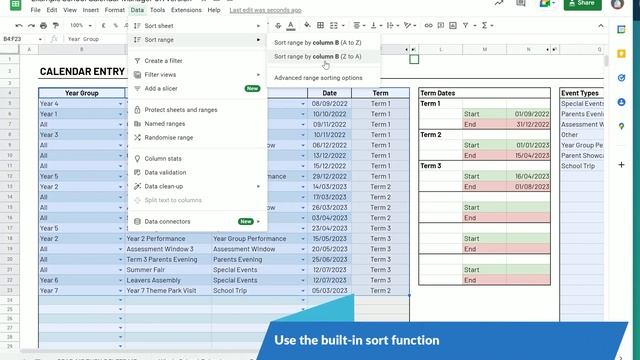The width and height of the screenshot is (640, 360).
Task: Open the File menu
Action: [36, 10]
